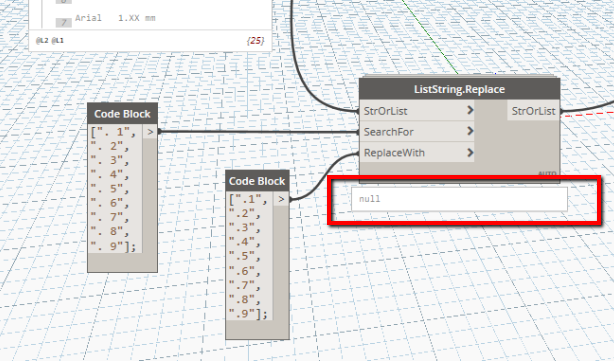Click the ".9"]; line in the code block

[x=248, y=314]
